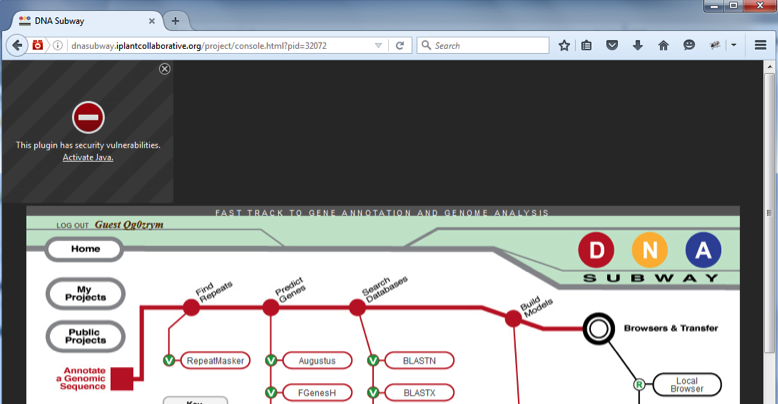Open a new tab with the plus button
Viewport: 778px width, 404px height.
(x=175, y=21)
